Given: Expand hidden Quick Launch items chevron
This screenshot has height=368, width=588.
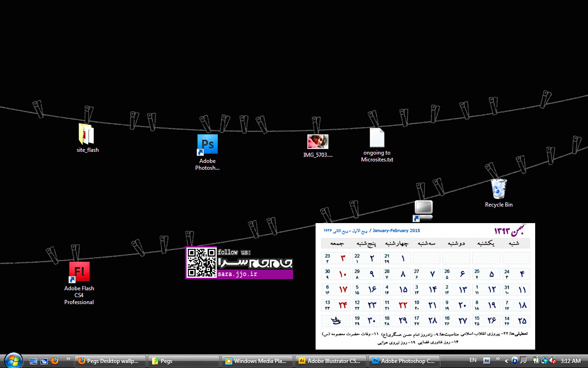Looking at the screenshot, I should point(68,359).
